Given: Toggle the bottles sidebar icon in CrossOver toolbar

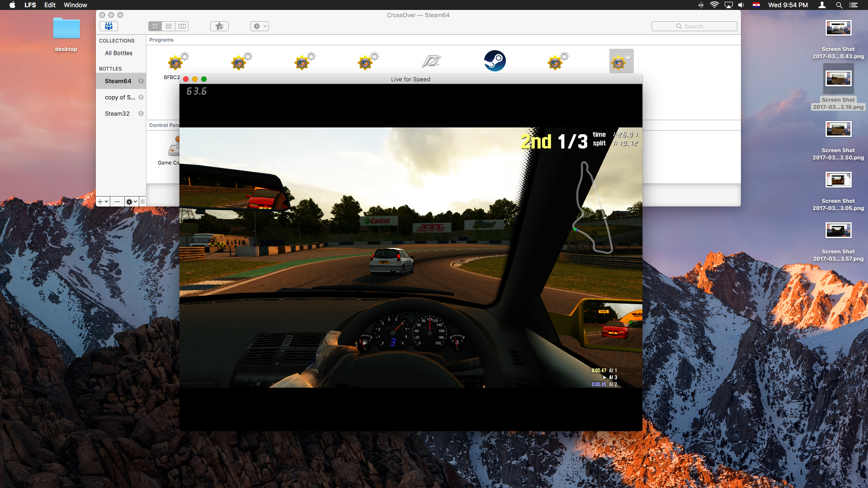Looking at the screenshot, I should coord(108,26).
